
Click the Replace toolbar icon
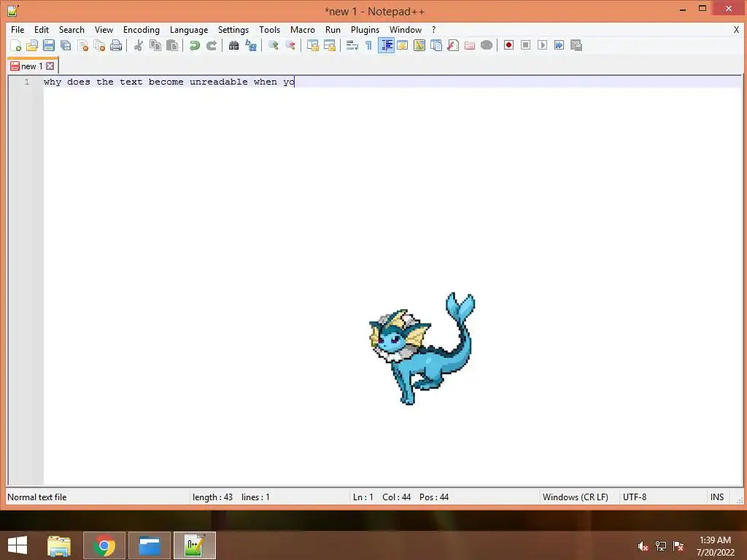point(251,45)
